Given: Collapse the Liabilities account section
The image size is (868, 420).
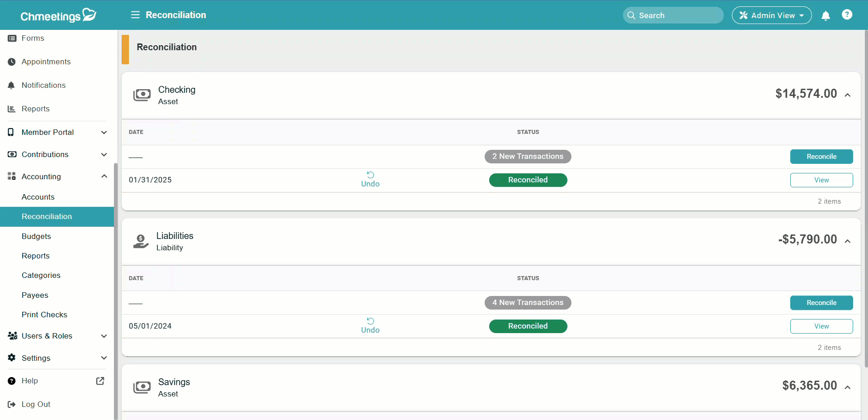Looking at the screenshot, I should click(x=848, y=241).
